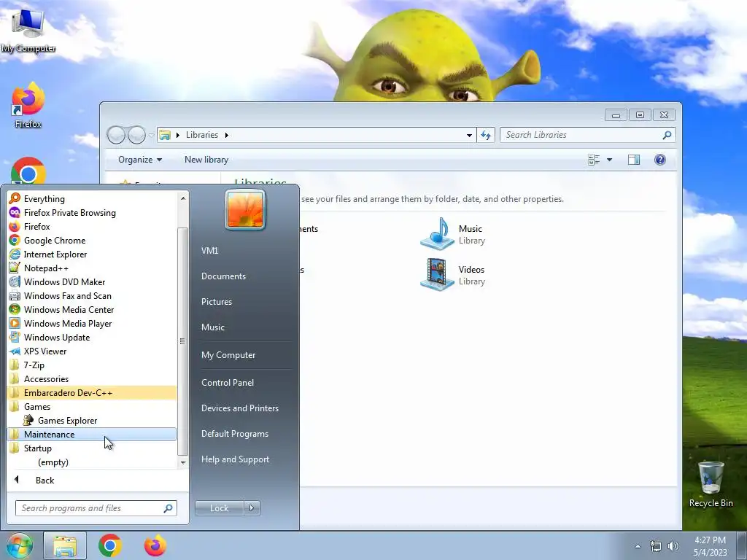Select Recycle Bin on the desktop

(x=711, y=484)
